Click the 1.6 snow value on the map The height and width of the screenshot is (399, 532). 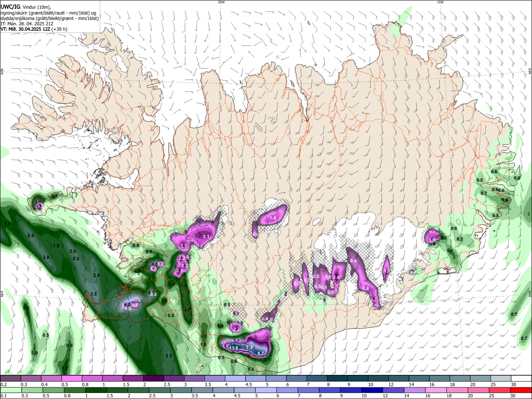366,288
